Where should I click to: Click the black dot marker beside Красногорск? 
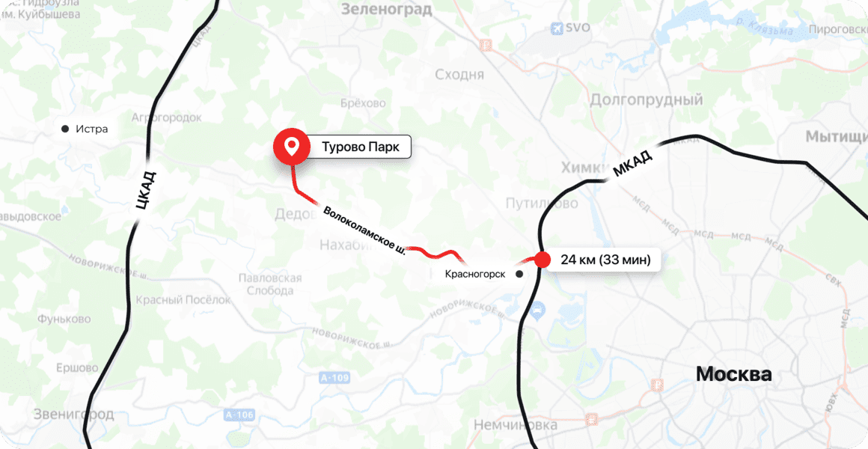click(x=519, y=273)
